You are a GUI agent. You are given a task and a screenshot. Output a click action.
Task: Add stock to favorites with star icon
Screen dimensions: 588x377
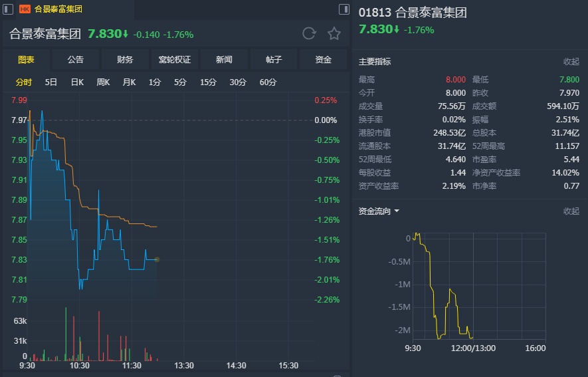tap(334, 33)
